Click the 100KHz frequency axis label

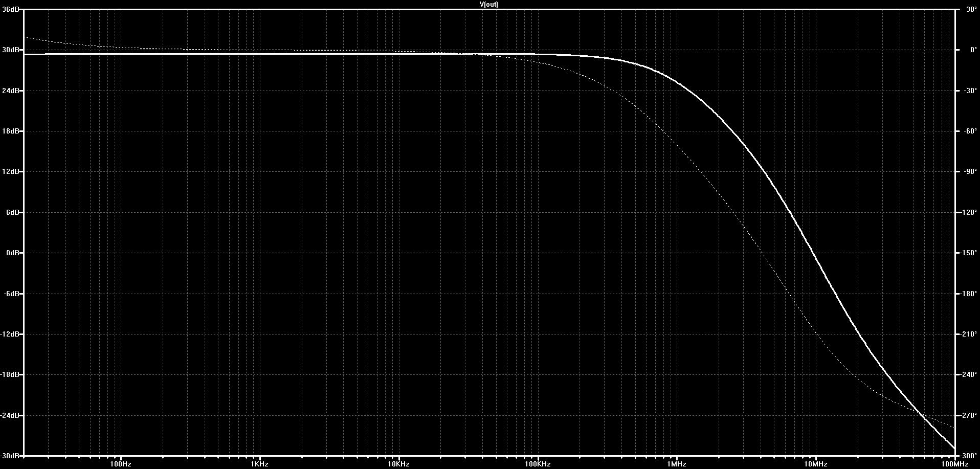coord(538,464)
